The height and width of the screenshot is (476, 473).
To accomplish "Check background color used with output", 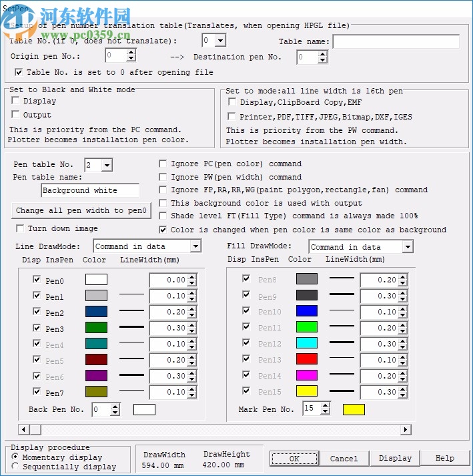I will [x=163, y=203].
